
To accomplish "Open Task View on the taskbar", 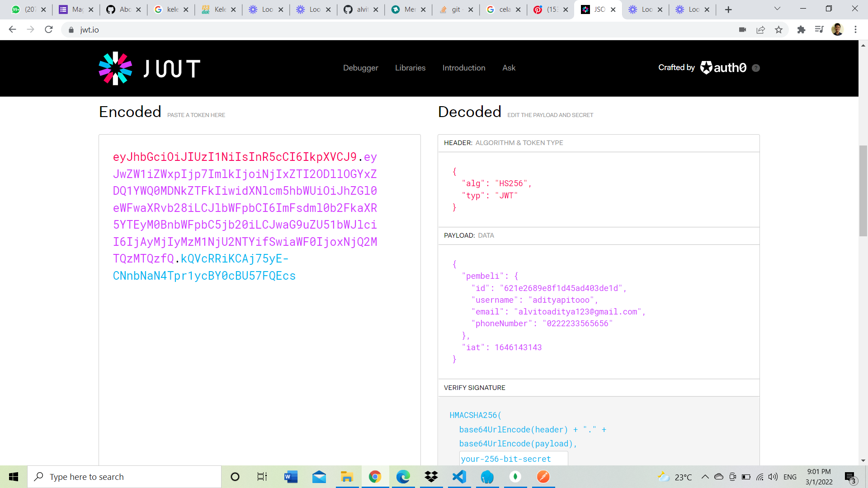I will pyautogui.click(x=262, y=477).
